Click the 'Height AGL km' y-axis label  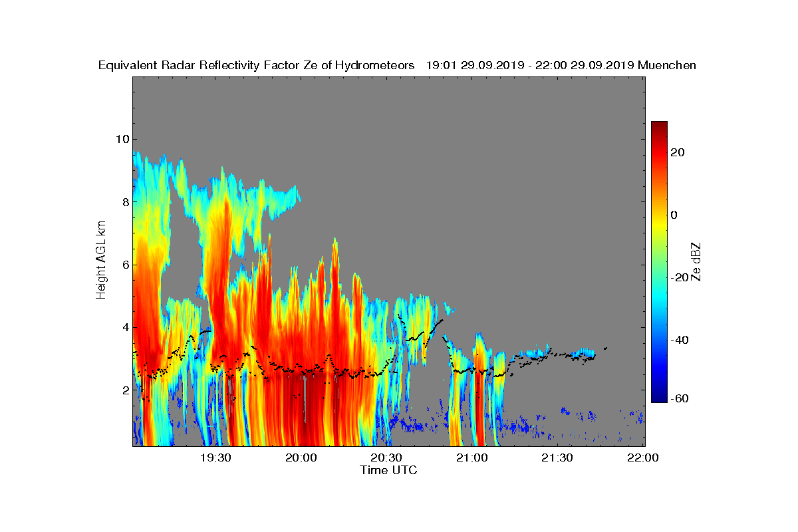tap(101, 260)
